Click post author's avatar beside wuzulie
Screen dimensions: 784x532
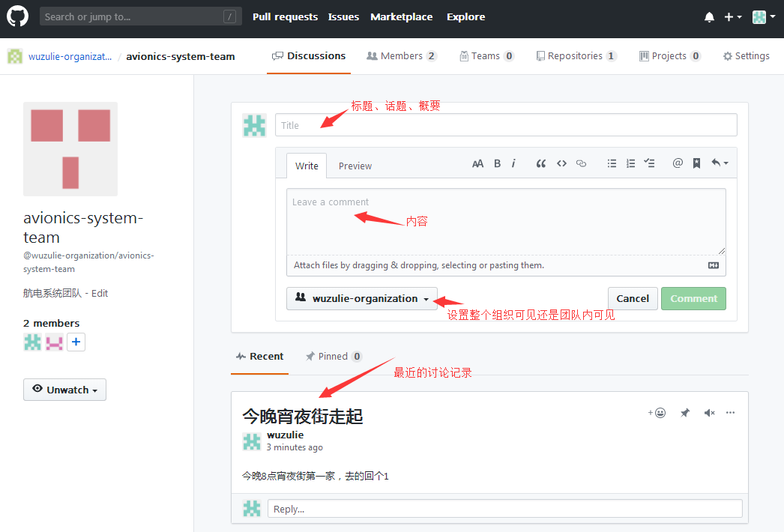click(x=252, y=442)
